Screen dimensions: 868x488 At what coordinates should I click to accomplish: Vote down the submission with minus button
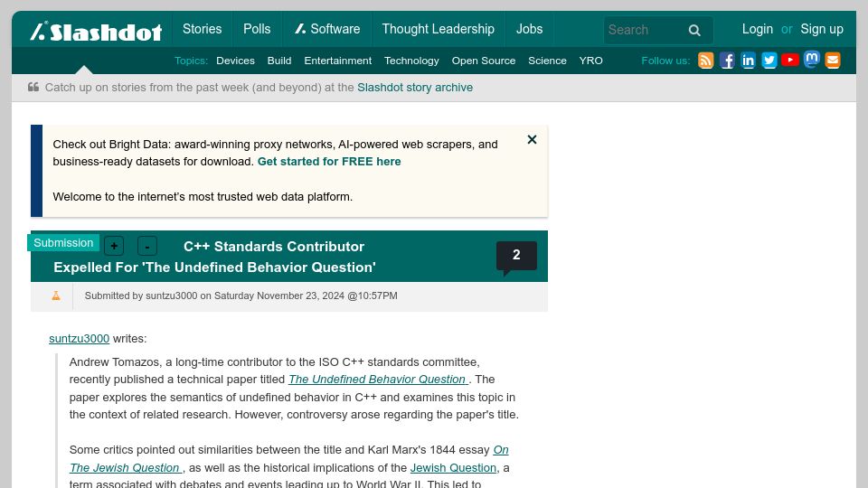[147, 246]
